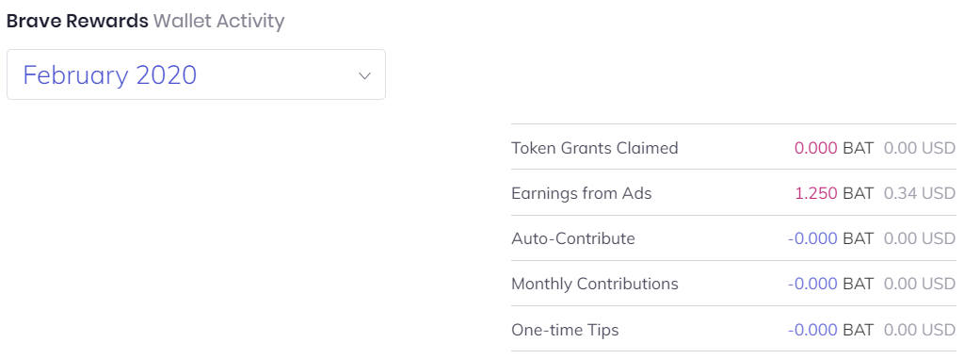980x359 pixels.
Task: Click the 0.000 BAT Token Grants amount
Action: pyautogui.click(x=834, y=148)
